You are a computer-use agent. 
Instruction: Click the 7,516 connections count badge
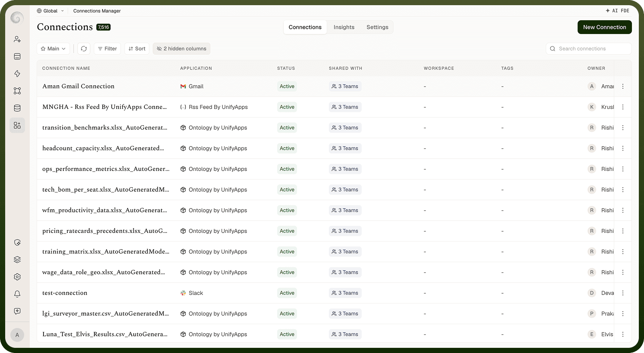click(103, 27)
